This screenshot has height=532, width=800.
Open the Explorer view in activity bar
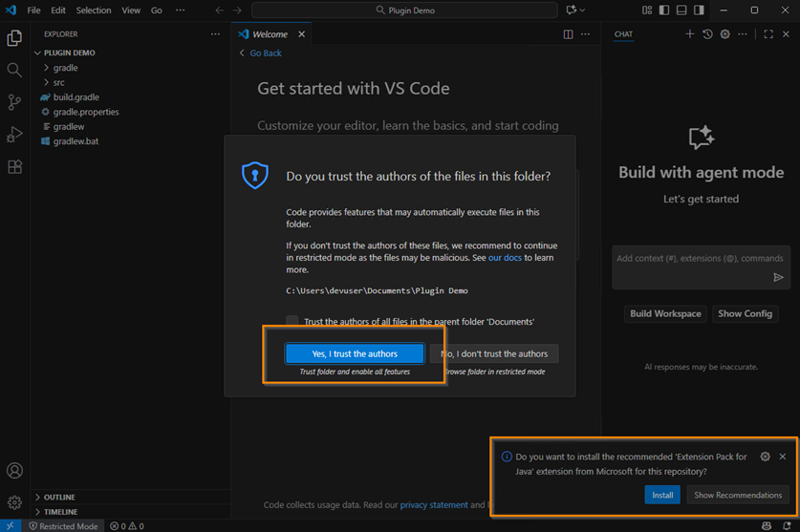click(x=14, y=38)
